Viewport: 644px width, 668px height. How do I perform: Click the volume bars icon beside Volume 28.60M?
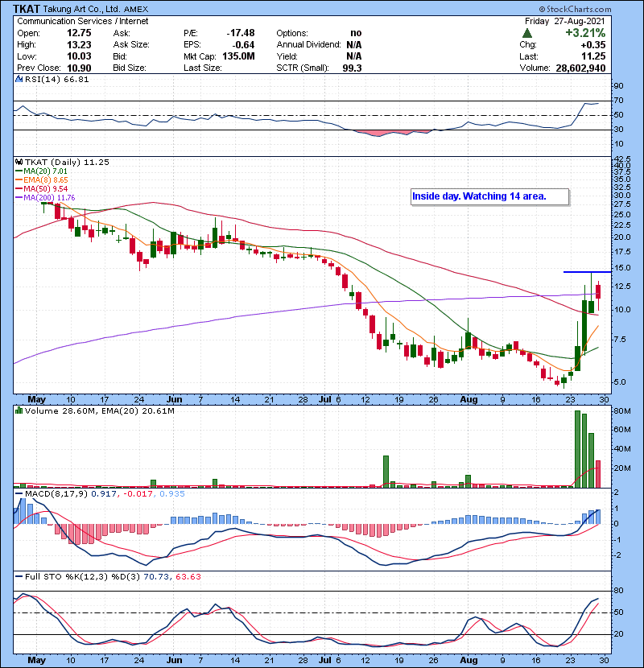click(x=19, y=410)
